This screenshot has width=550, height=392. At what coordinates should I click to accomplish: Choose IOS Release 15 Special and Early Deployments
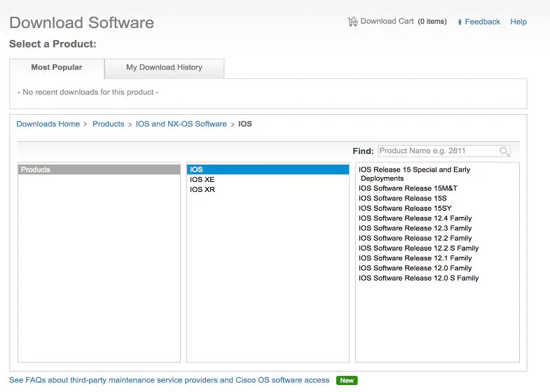414,174
